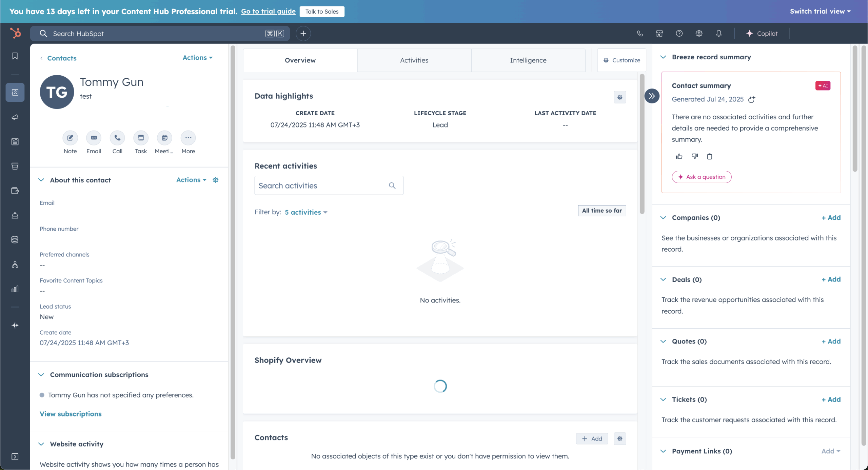Collapse the Deals (0) section
868x470 pixels.
click(663, 279)
